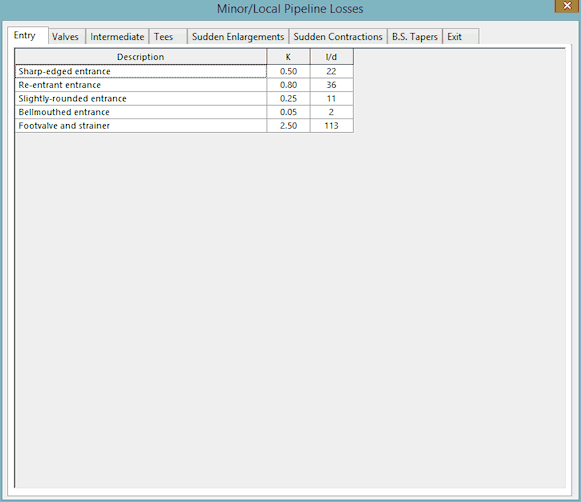
Task: Click K value 0.50
Action: point(288,71)
